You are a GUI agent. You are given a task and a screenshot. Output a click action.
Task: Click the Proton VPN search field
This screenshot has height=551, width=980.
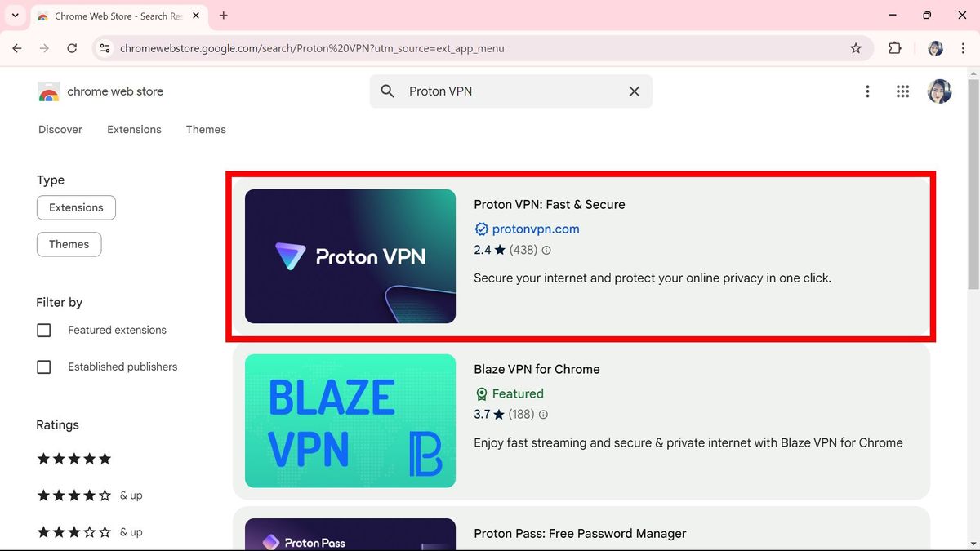coord(511,91)
